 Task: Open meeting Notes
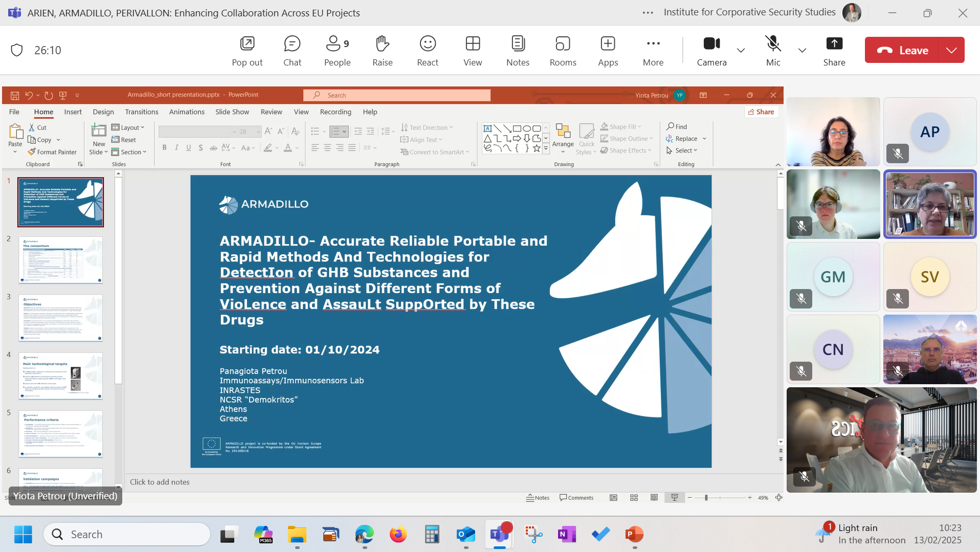point(518,50)
